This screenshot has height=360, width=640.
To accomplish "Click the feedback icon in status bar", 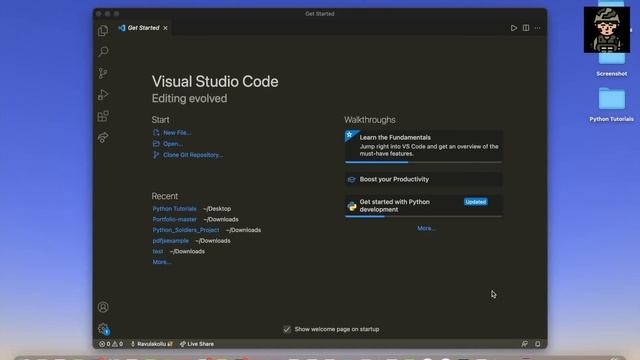I will click(x=524, y=344).
